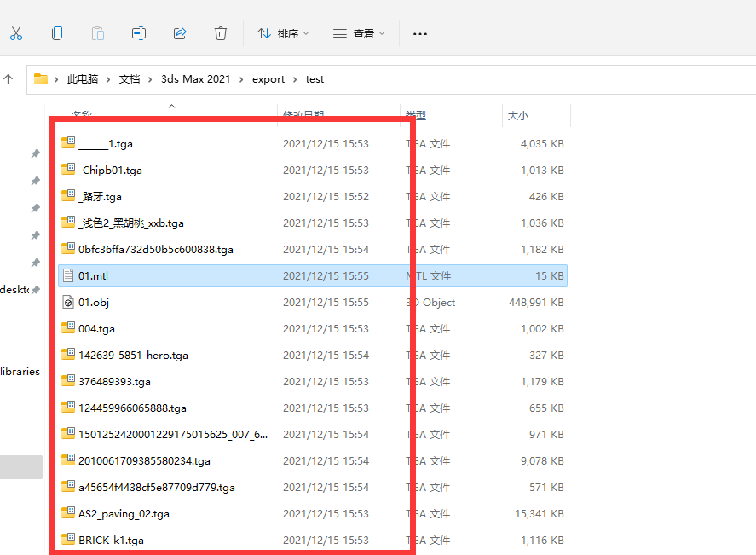Sort files by clicking the 大小 column header
The width and height of the screenshot is (756, 555).
pos(517,115)
